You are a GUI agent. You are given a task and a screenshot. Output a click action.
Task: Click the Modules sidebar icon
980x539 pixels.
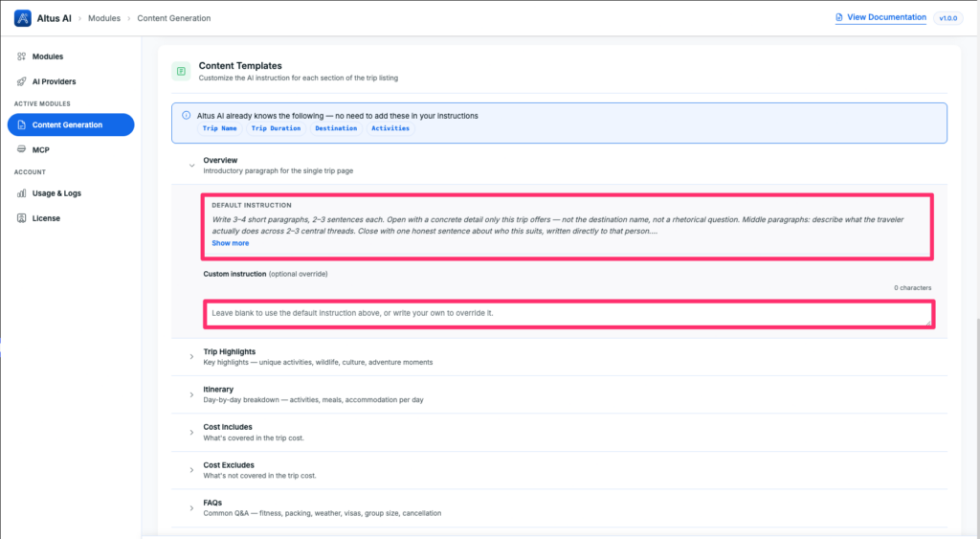click(21, 56)
